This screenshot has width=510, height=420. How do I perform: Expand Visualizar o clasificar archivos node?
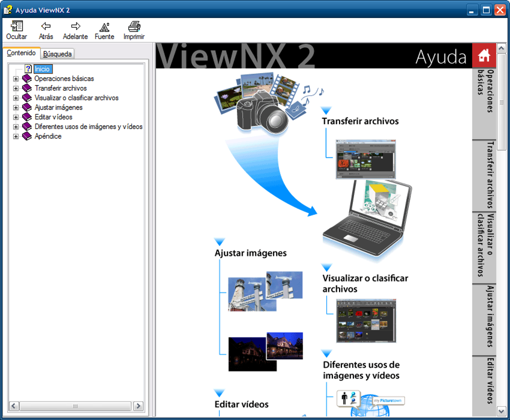coord(15,98)
